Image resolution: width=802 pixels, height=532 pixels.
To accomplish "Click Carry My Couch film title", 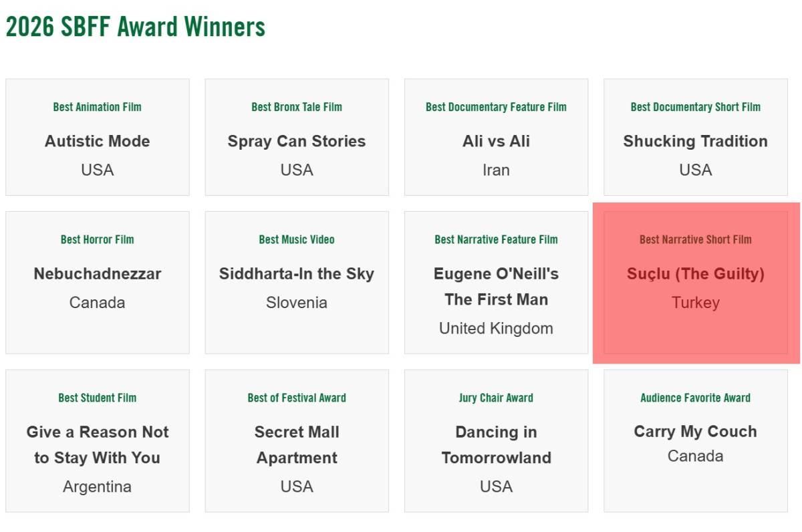I will 695,432.
